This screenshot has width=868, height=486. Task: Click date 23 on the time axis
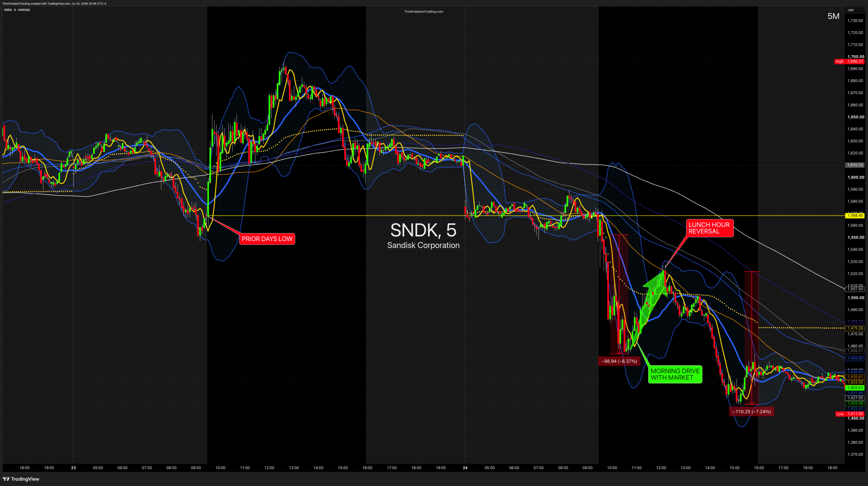coord(73,468)
